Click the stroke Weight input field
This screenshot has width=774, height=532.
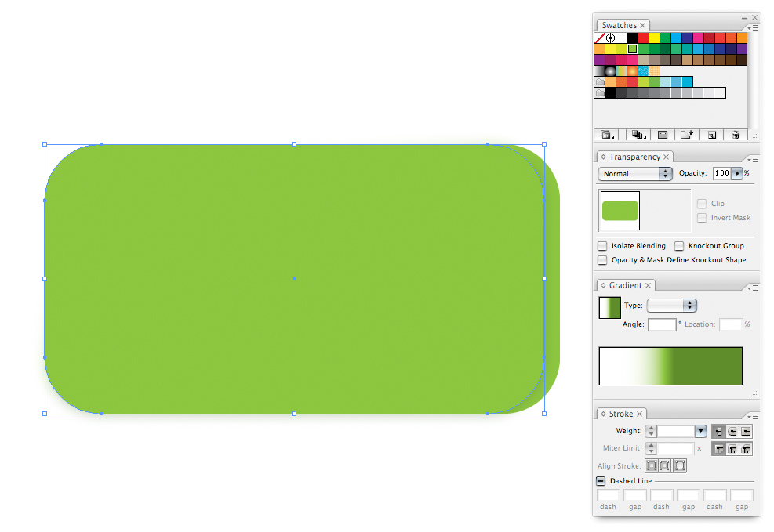point(676,432)
